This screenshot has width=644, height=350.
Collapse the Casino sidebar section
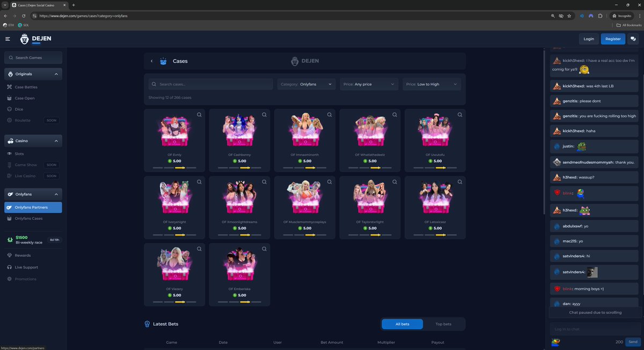click(56, 141)
